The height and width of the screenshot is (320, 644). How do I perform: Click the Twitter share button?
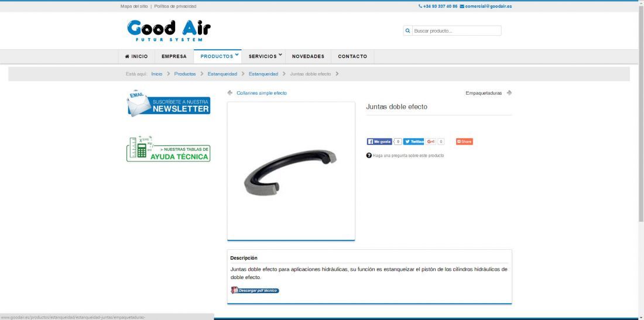point(413,142)
